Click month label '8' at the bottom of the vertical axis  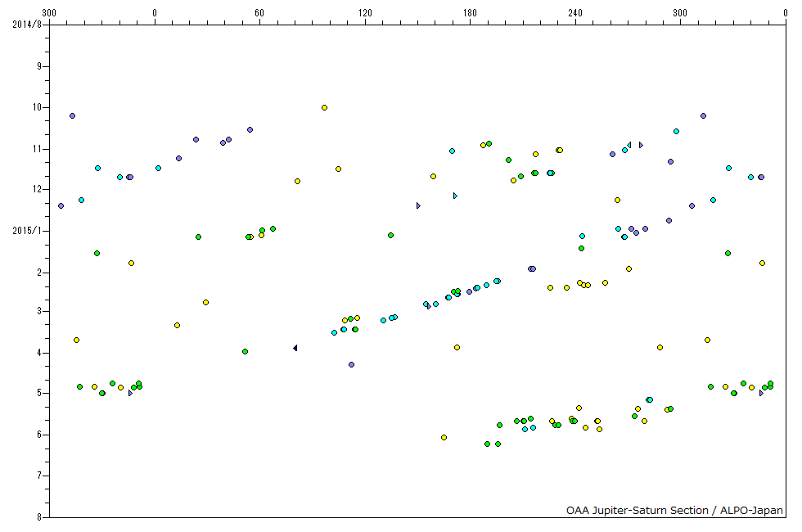pos(39,517)
